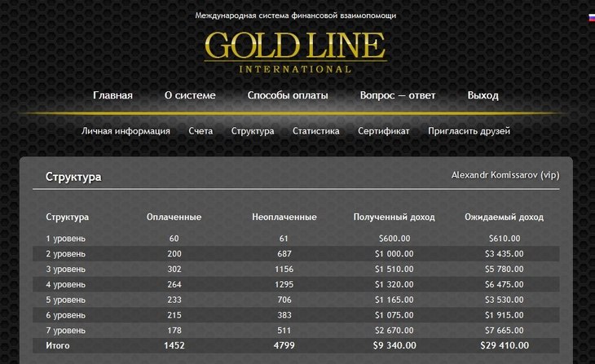This screenshot has width=595, height=364.
Task: Select the 1 уровень row
Action: (296, 239)
